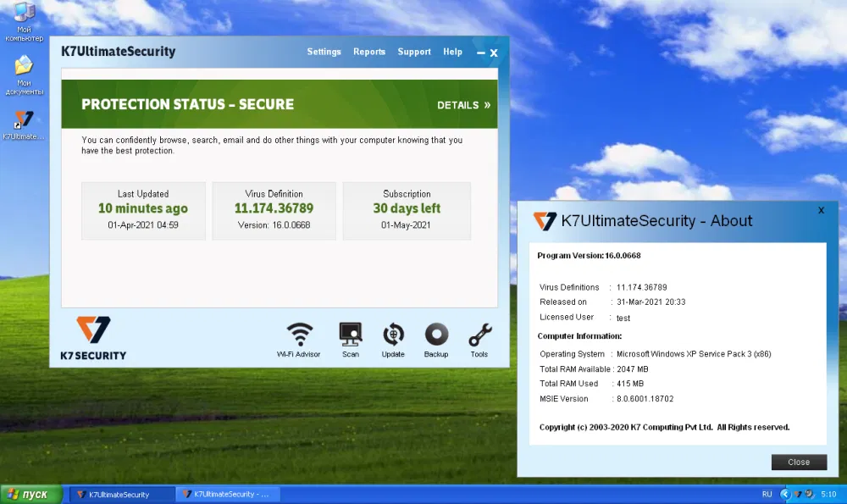Click the K7 Security logo in main window

pos(93,338)
